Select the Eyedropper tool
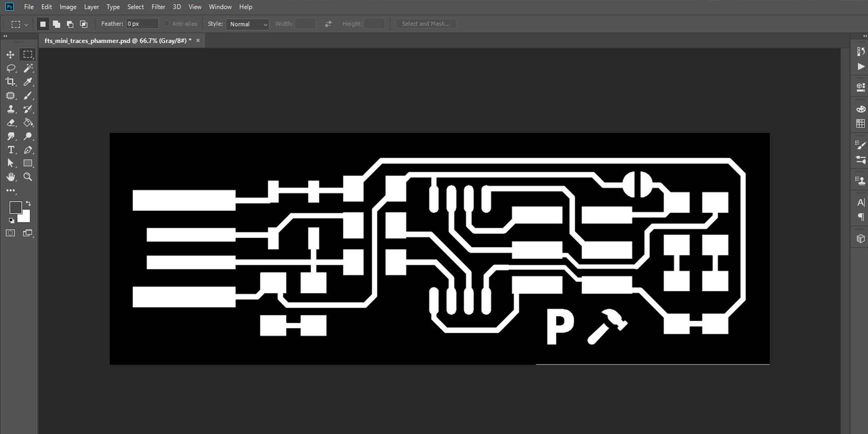The image size is (868, 434). coord(28,82)
